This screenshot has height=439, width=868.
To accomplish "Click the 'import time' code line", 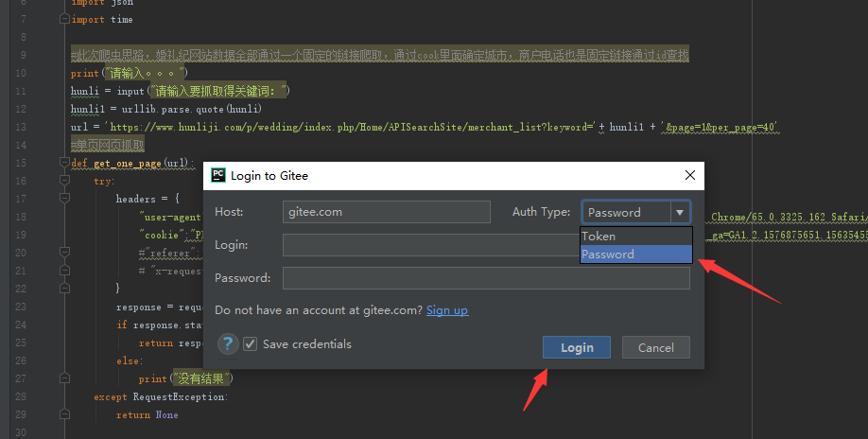I will tap(102, 19).
